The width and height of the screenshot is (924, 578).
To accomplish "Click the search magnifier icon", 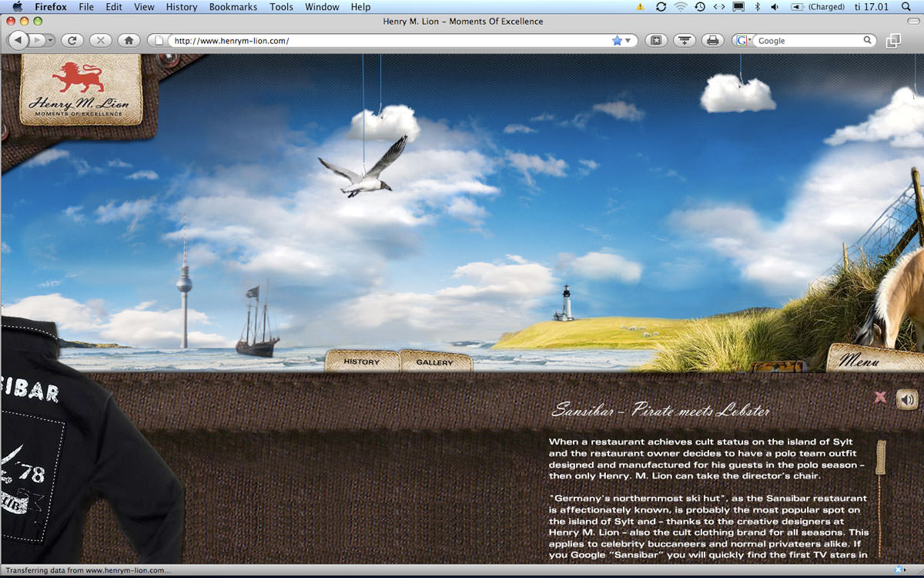I will tap(868, 40).
